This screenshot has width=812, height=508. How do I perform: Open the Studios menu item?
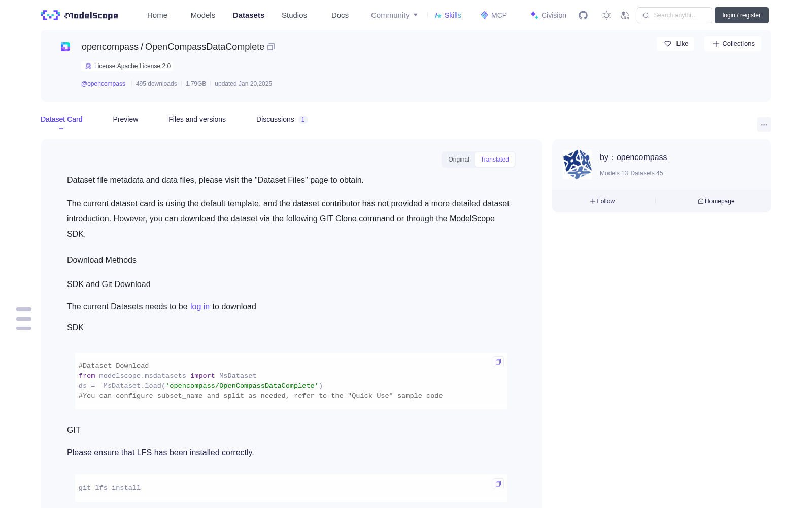coord(294,15)
